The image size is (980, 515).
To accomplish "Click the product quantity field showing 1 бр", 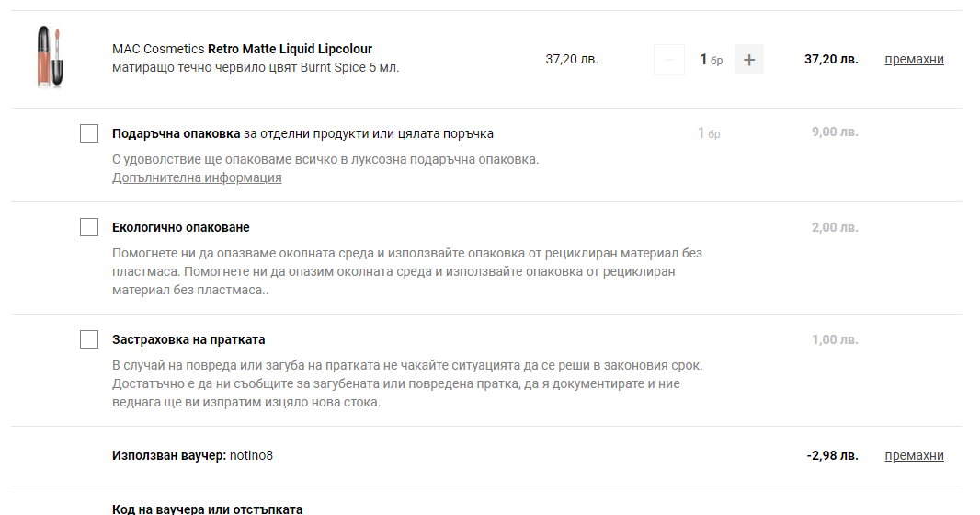I will coord(710,60).
